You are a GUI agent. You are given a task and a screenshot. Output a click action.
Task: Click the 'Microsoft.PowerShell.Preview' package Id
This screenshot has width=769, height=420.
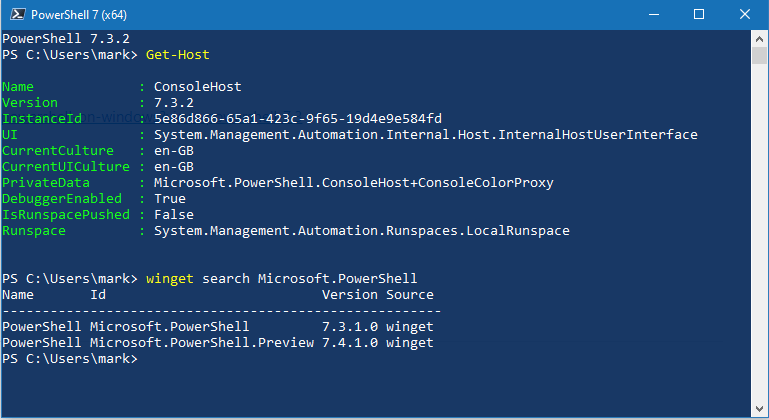pos(202,342)
